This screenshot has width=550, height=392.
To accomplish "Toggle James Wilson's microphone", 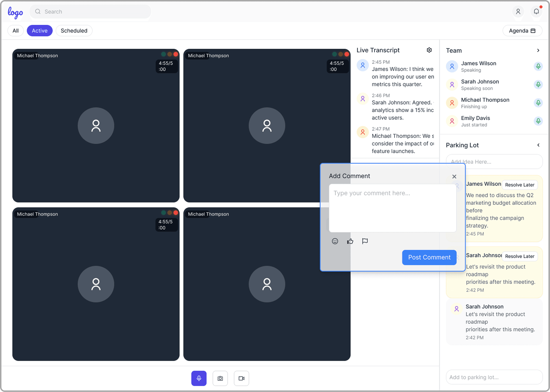I will pos(538,66).
